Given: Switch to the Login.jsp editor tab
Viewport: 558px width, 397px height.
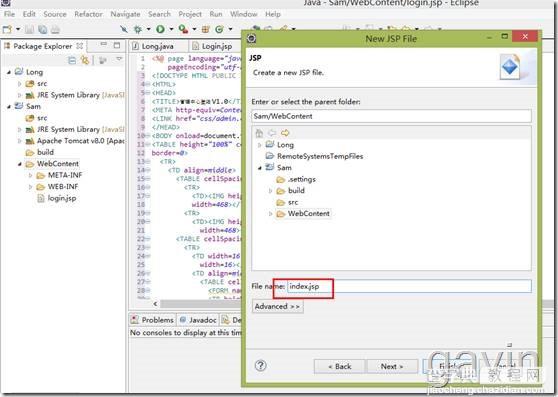Looking at the screenshot, I should point(216,46).
